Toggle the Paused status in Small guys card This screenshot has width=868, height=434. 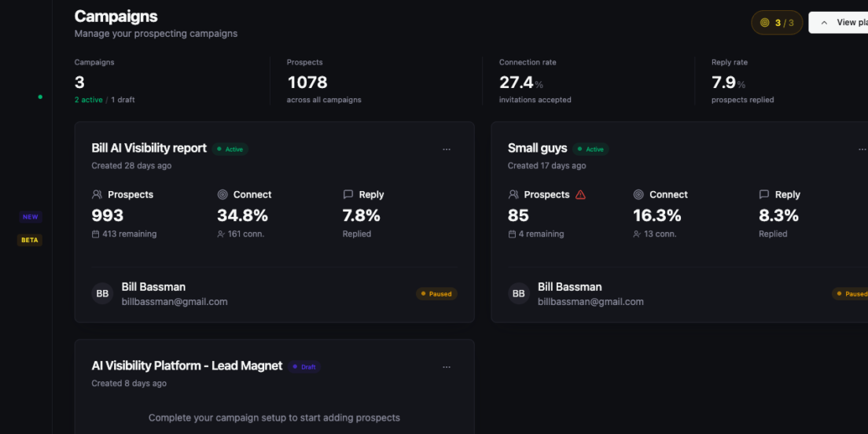click(x=850, y=294)
